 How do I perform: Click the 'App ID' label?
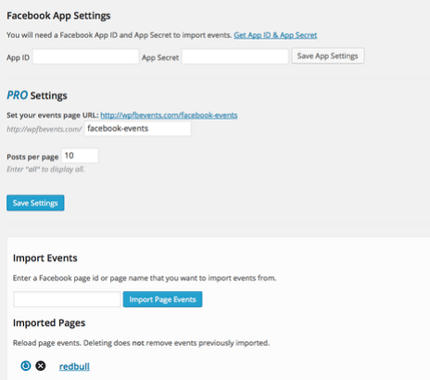point(18,58)
